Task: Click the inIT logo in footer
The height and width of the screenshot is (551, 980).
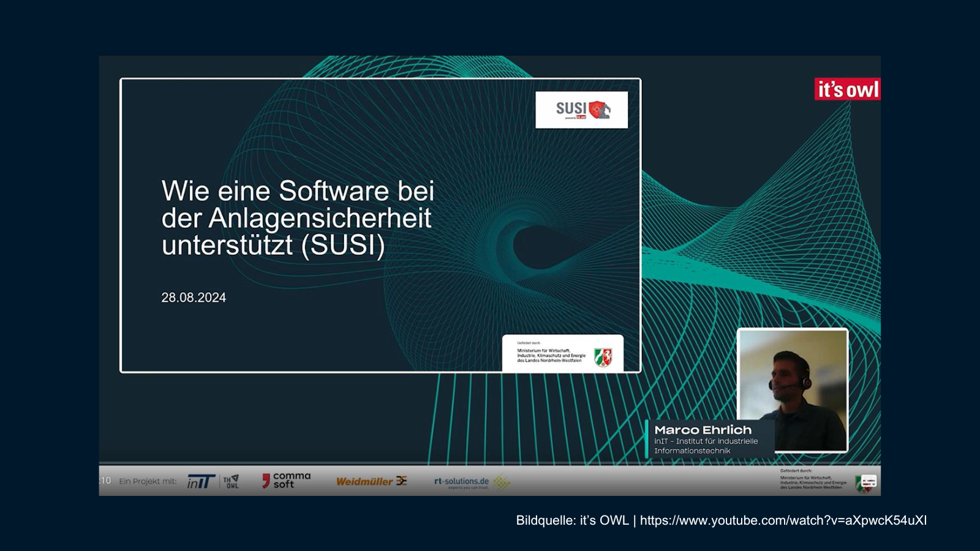Action: 200,482
